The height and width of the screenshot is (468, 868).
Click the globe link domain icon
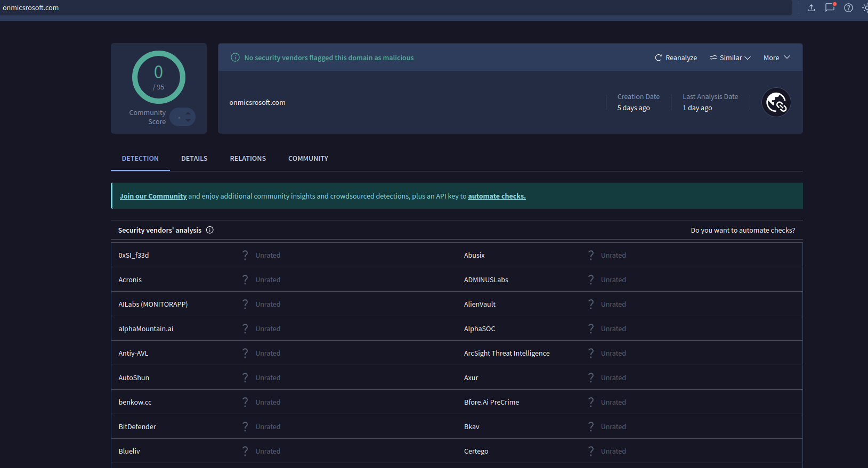pos(776,102)
